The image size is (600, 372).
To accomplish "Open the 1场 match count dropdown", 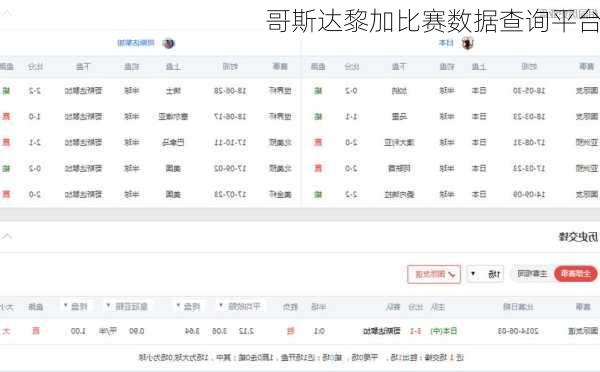I will (485, 274).
